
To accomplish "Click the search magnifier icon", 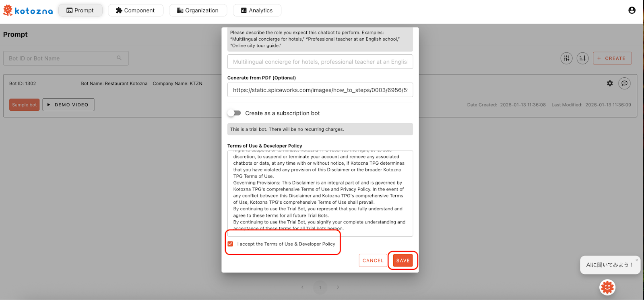I will tap(119, 58).
